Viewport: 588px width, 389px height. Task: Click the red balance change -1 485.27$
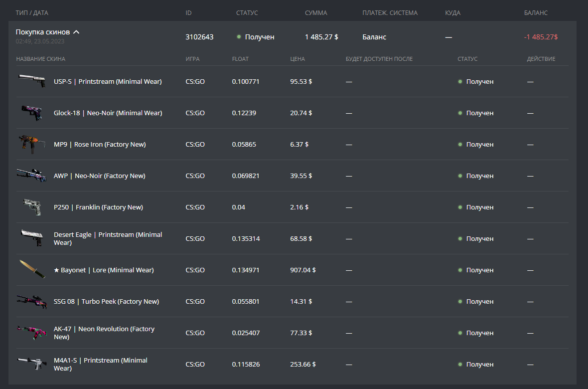click(x=541, y=37)
